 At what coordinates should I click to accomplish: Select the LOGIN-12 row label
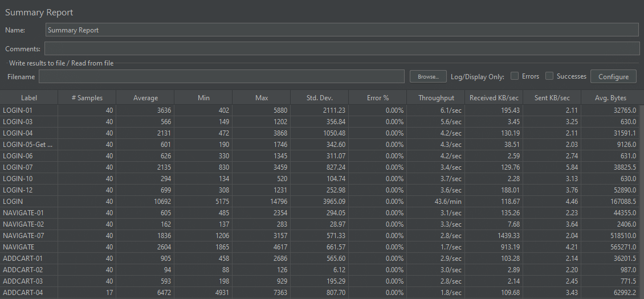(18, 190)
